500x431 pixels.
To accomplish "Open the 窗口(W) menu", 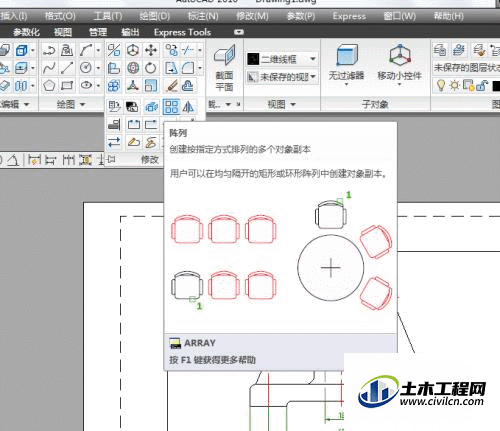I will point(399,16).
